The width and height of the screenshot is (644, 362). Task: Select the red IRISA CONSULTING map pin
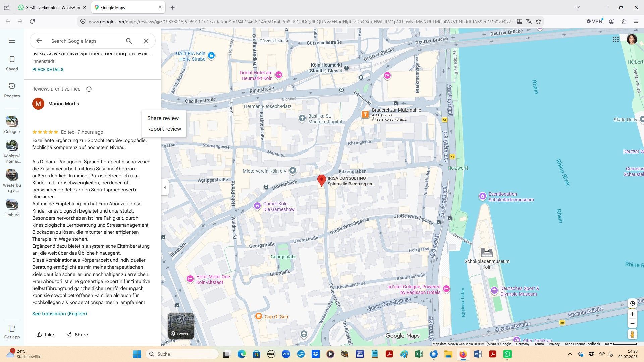pyautogui.click(x=322, y=180)
